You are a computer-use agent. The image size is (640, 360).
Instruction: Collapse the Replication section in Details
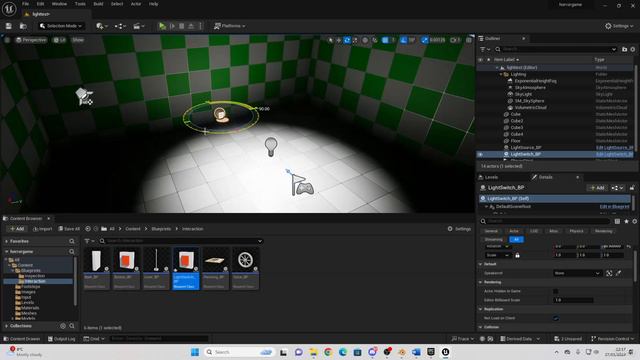point(481,309)
